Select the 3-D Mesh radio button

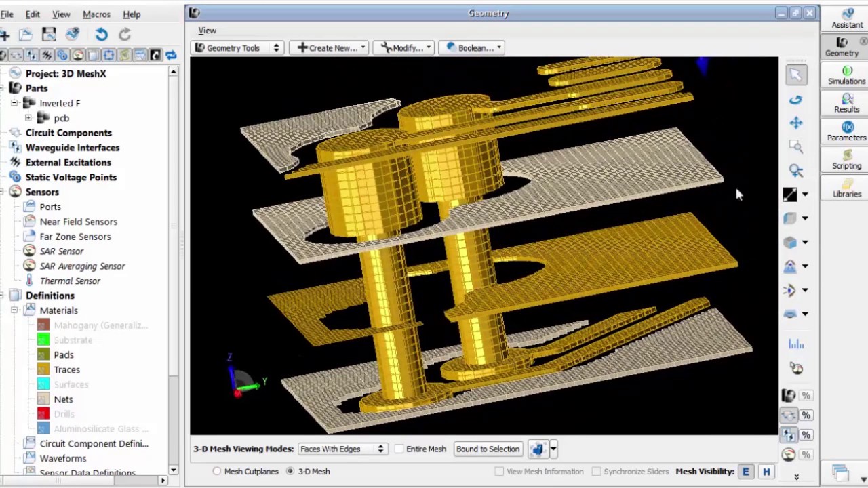290,471
